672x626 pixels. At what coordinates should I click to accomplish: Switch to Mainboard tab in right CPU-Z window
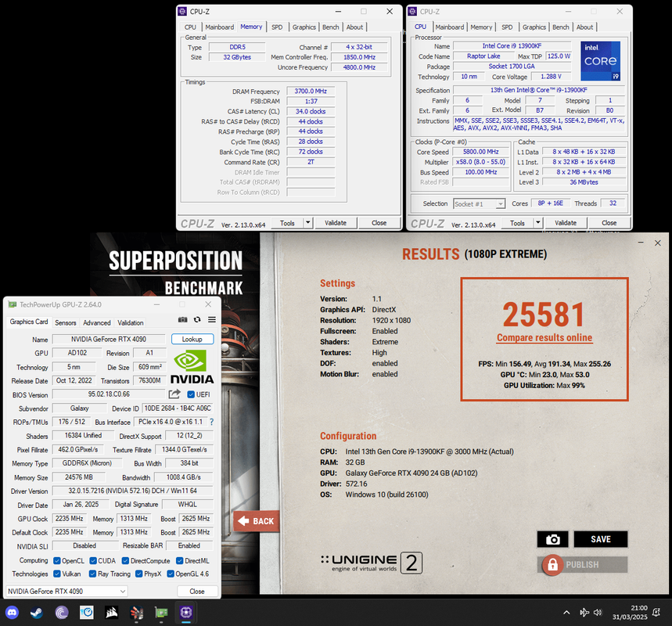[x=450, y=27]
